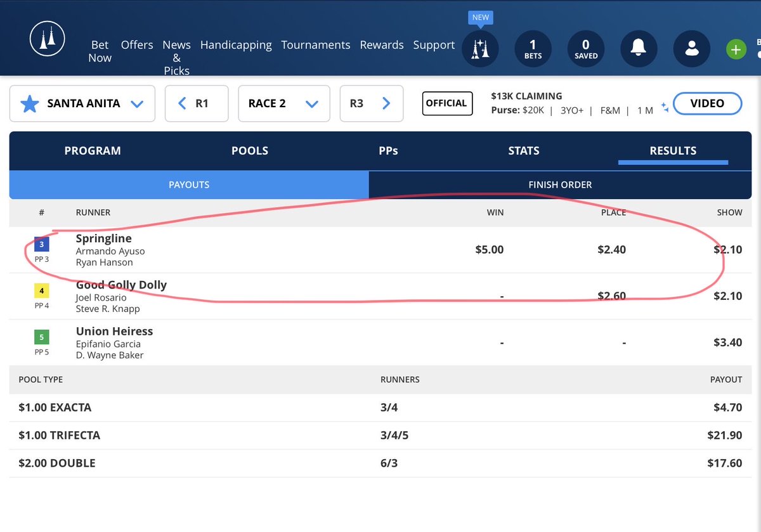
Task: Click the green plus deposit icon
Action: [736, 49]
